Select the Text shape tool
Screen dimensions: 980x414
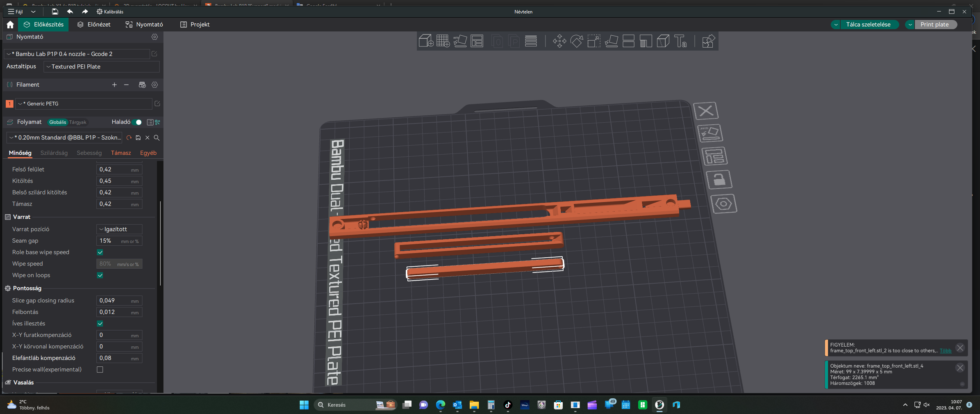(680, 41)
